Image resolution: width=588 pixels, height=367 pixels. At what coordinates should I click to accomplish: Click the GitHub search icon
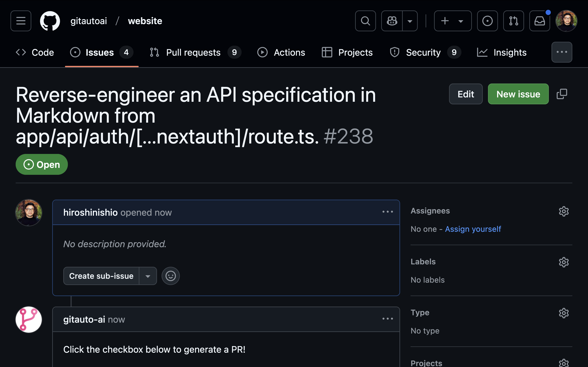coord(365,20)
